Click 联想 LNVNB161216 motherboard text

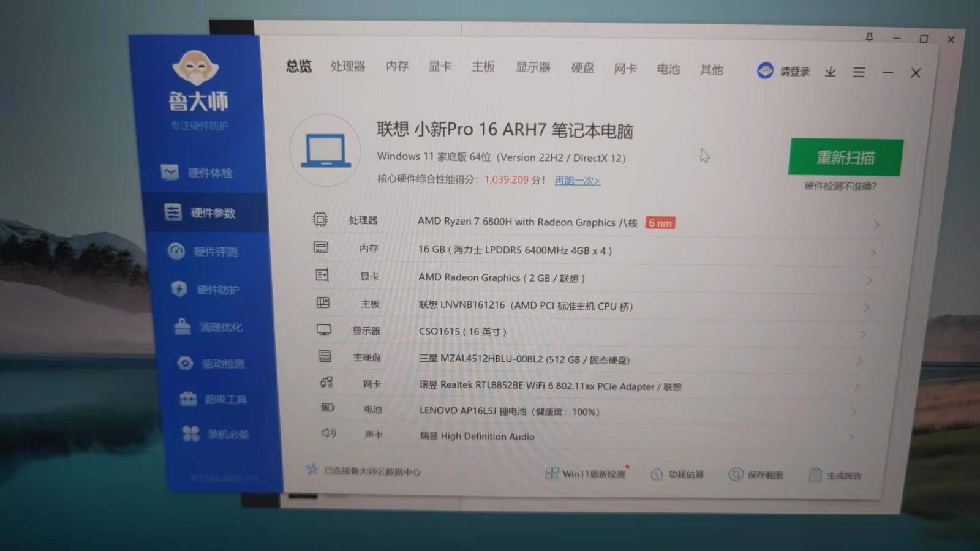click(x=526, y=305)
